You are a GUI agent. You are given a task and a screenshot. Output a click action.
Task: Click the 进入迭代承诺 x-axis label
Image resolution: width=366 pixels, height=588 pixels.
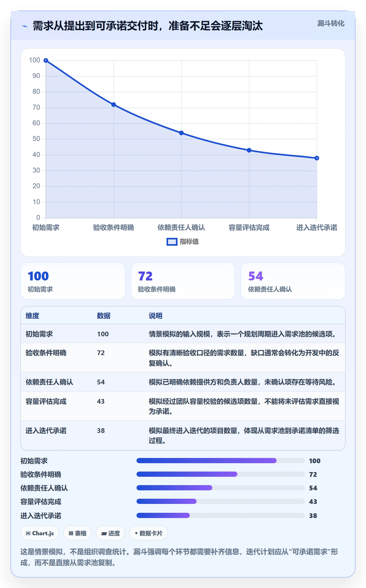317,228
